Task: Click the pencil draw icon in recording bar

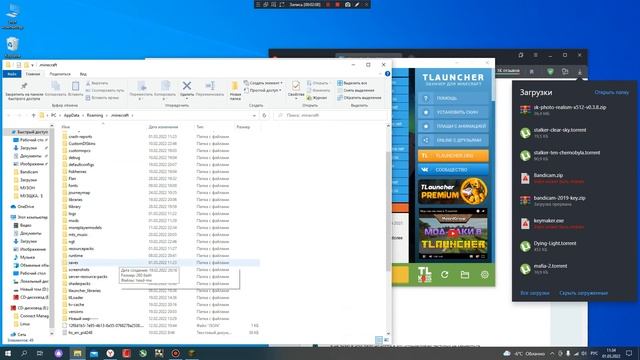Action: (357, 4)
